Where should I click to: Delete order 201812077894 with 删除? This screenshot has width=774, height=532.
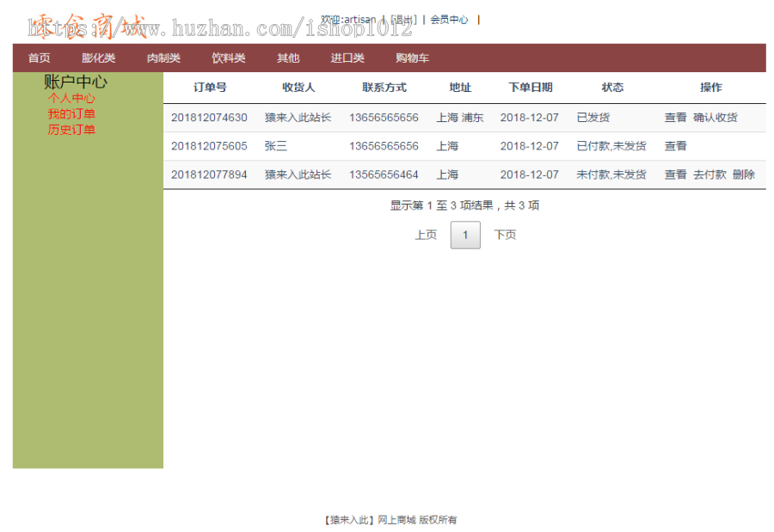pos(746,174)
